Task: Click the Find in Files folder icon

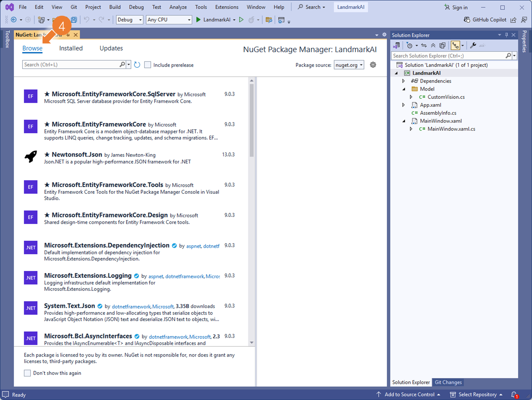Action: [x=269, y=20]
